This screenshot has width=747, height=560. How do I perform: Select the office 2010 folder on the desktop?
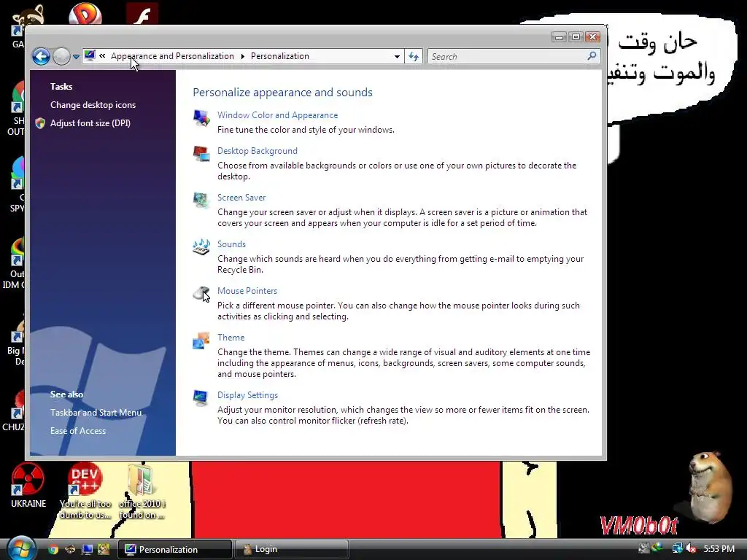tap(142, 491)
